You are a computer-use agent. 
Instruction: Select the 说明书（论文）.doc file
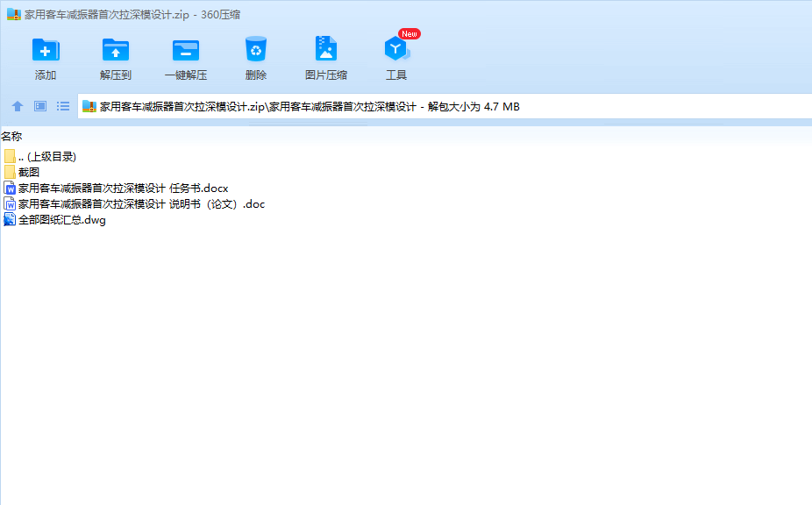(134, 204)
